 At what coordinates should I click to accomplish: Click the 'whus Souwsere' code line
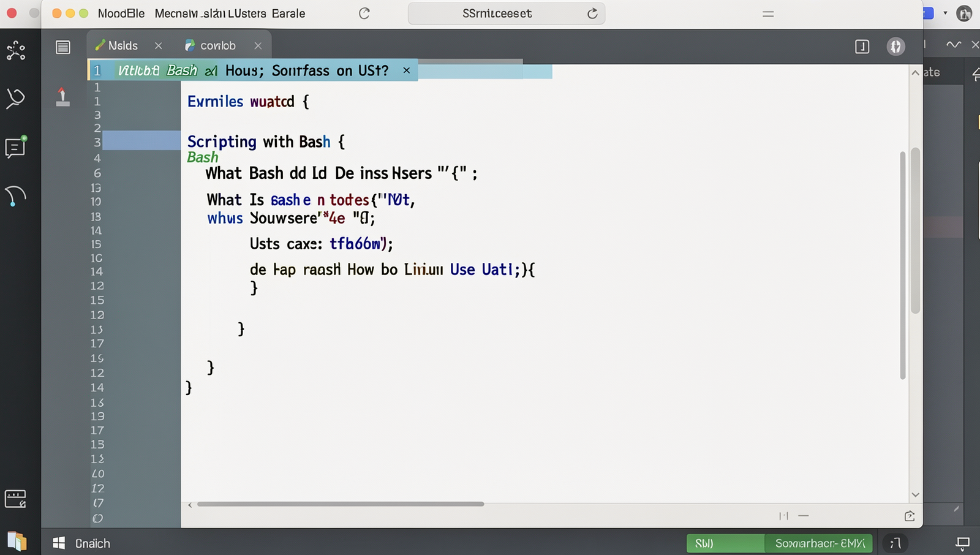tap(291, 218)
